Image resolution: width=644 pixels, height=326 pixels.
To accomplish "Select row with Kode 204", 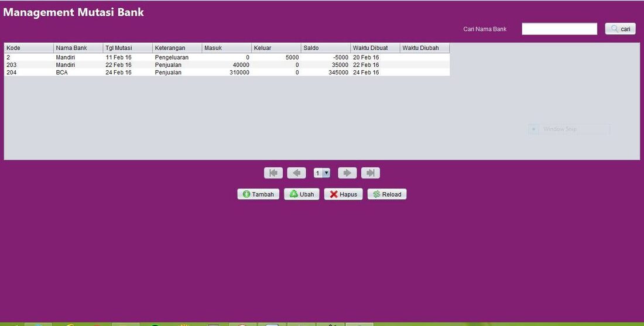I will point(227,72).
